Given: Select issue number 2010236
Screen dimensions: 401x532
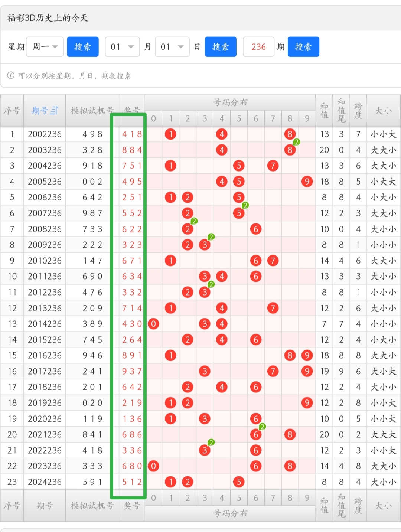Looking at the screenshot, I should tap(45, 261).
